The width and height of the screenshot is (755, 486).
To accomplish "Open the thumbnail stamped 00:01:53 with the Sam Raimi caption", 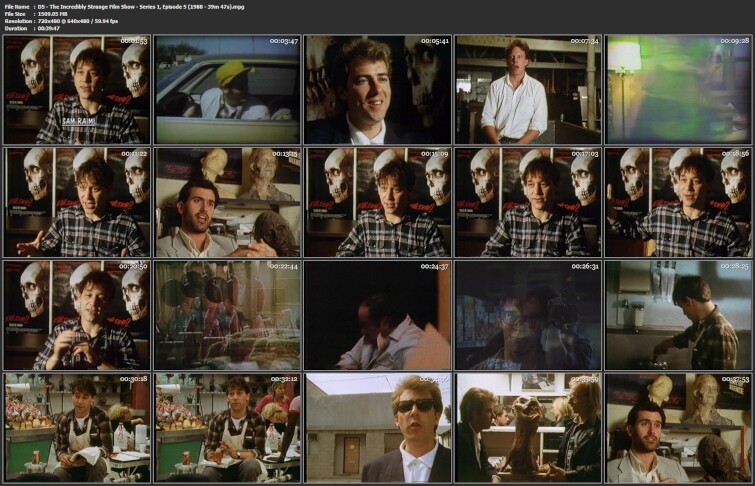I will (77, 90).
